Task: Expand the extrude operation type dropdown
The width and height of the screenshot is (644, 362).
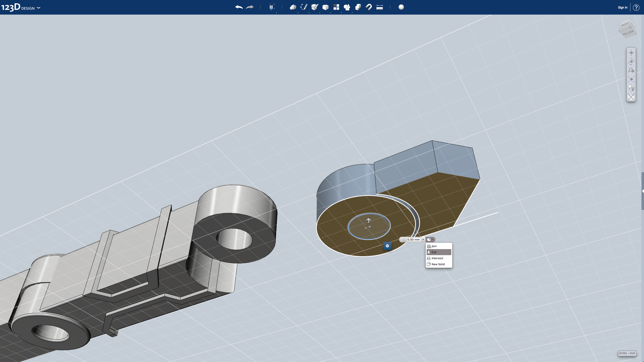Action: (430, 240)
